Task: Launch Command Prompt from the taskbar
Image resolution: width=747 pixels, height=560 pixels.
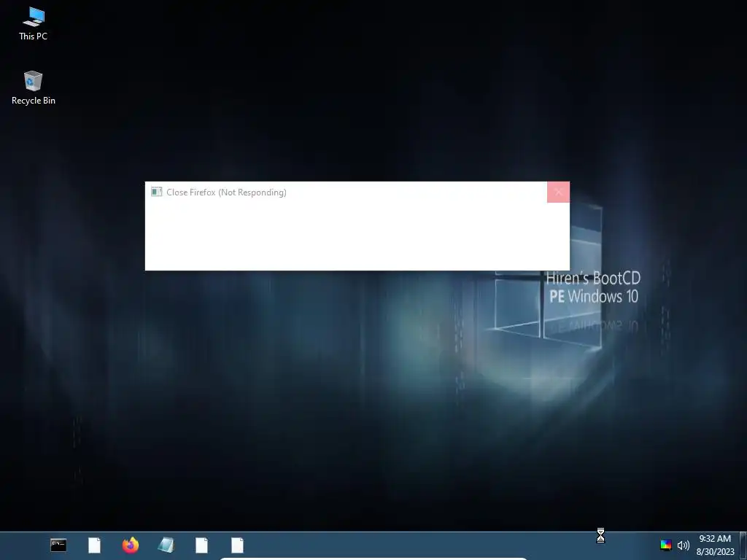Action: [x=58, y=545]
